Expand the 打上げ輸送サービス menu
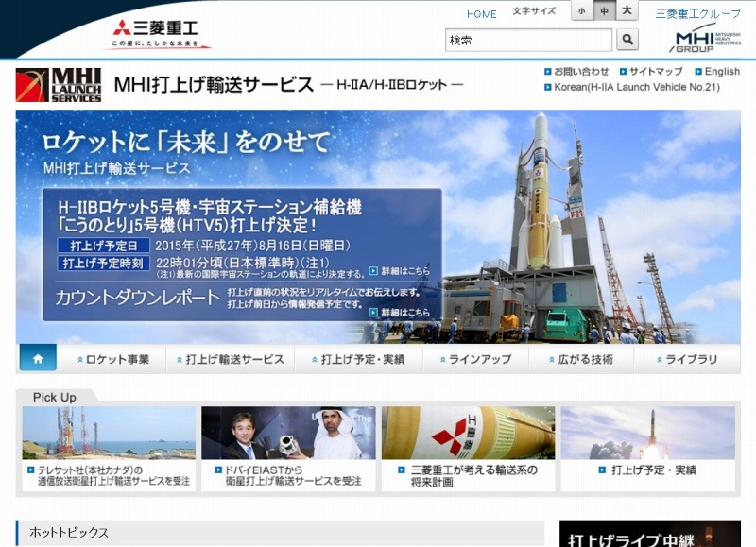The image size is (756, 547). click(231, 360)
